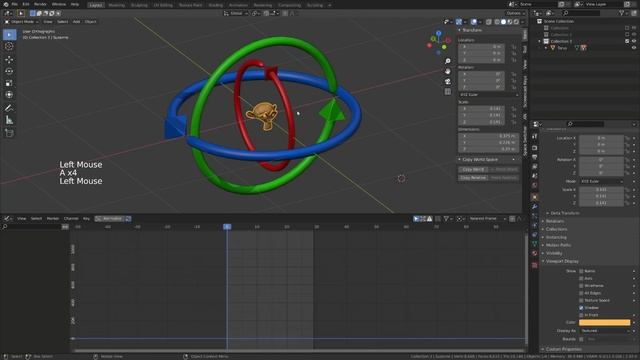Viewport: 640px width, 360px height.
Task: Enable Name checkbox in Viewport Display
Action: pos(581,271)
